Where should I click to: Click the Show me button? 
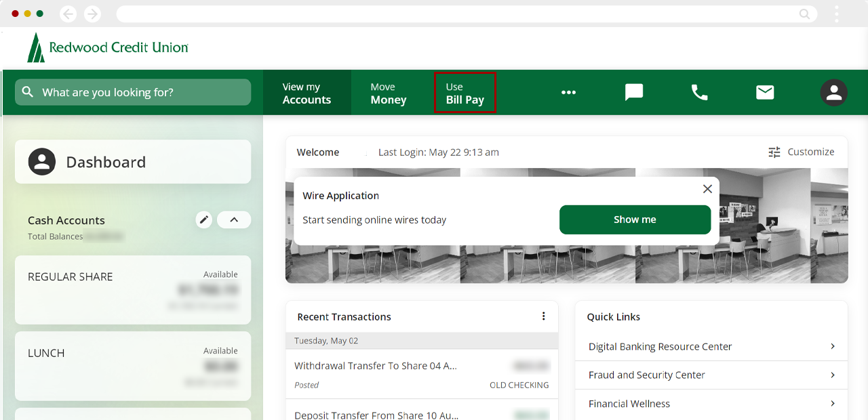coord(635,219)
